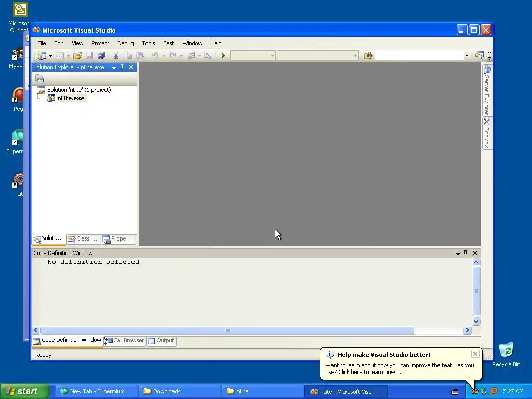Viewport: 532px width, 399px height.
Task: Open the Server Explorer side tab
Action: 487,90
